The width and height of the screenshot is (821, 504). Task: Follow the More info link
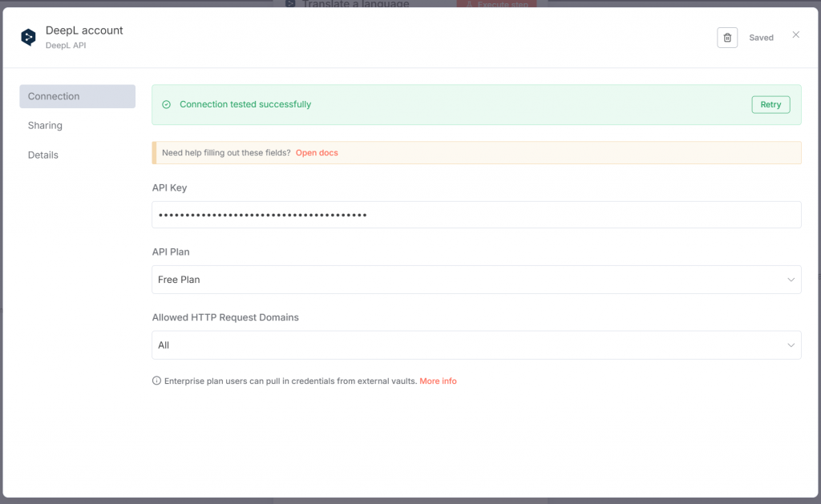coord(438,381)
